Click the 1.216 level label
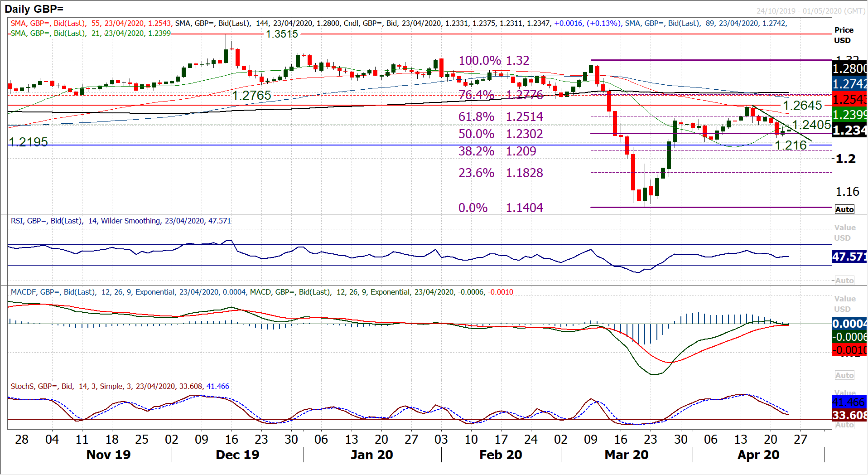 pyautogui.click(x=791, y=145)
